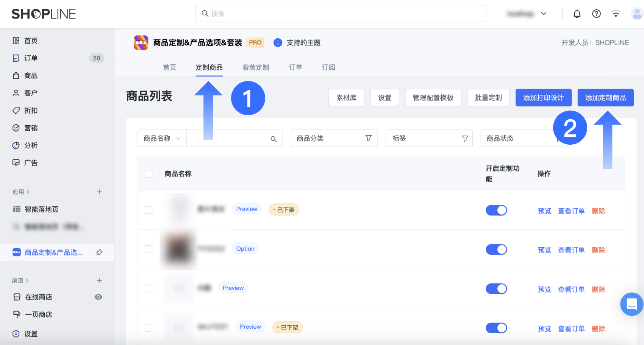644x345 pixels.
Task: Pin the 商品定制&产品选 app with pushpin
Action: [x=99, y=252]
